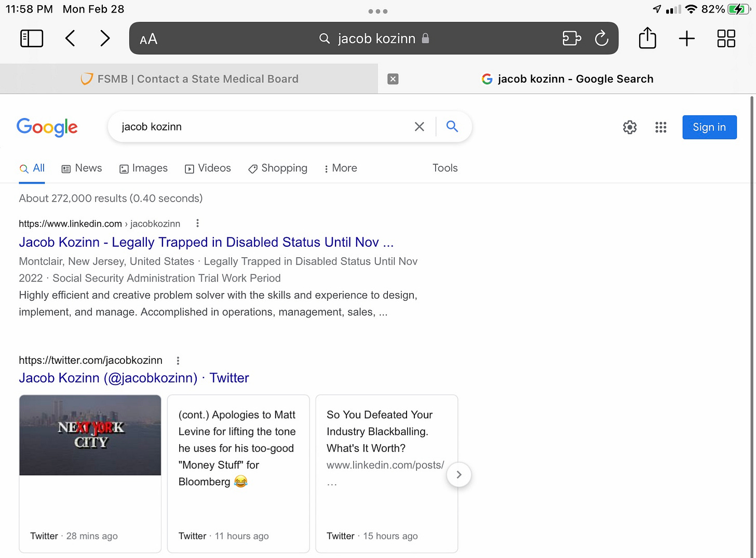Select the All results tab

pos(32,168)
